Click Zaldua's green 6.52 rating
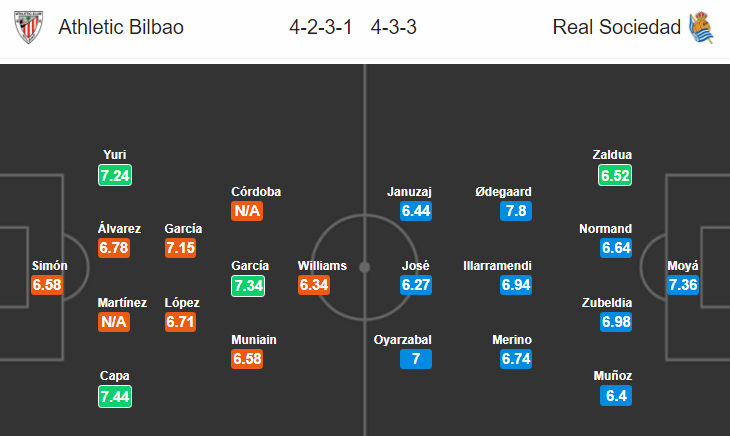This screenshot has width=730, height=436. click(x=615, y=175)
